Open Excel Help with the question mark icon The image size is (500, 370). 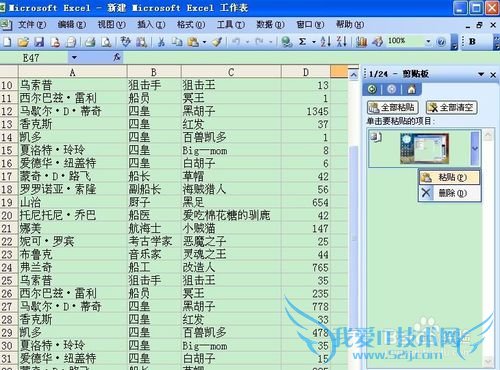click(x=441, y=42)
